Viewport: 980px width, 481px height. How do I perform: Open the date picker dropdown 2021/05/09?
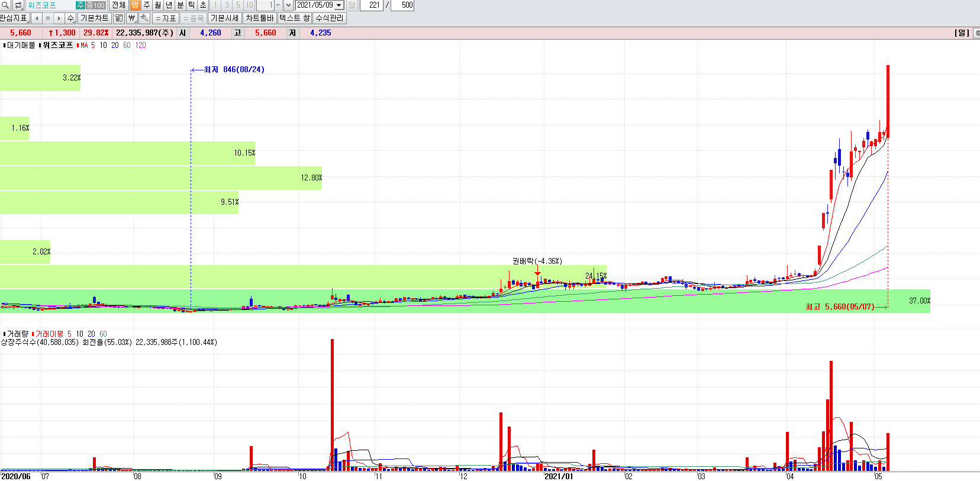click(339, 5)
